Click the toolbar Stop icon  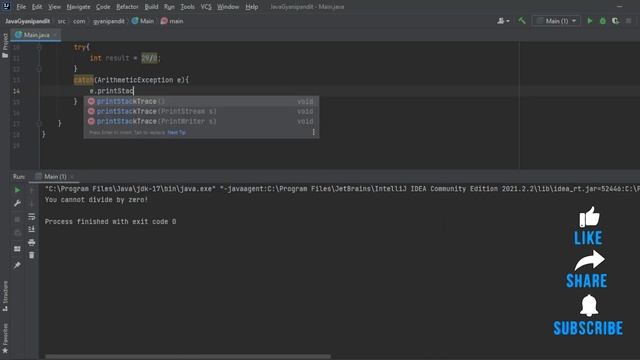tap(629, 21)
